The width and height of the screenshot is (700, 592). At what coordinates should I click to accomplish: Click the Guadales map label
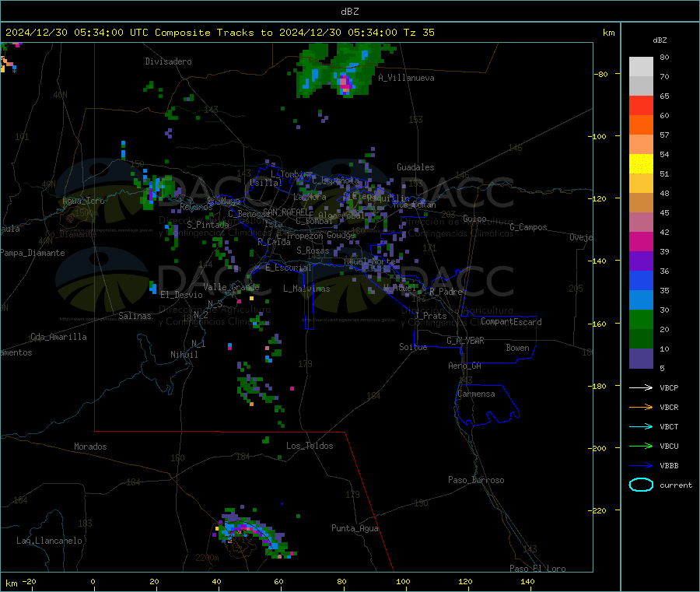[x=415, y=167]
